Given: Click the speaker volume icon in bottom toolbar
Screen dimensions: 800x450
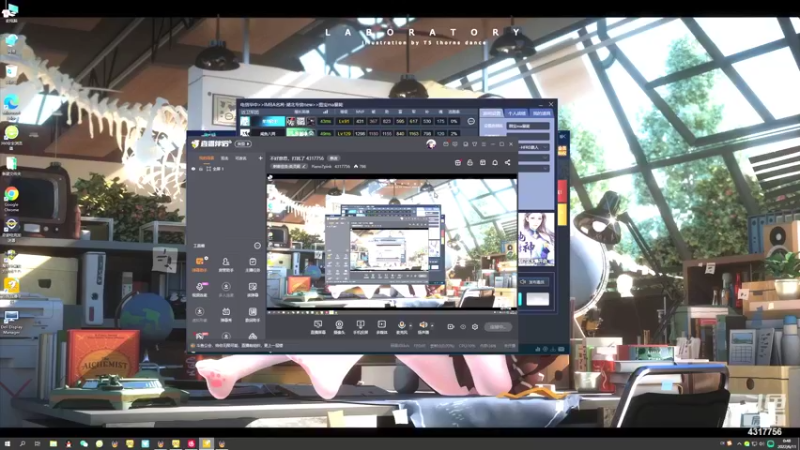Looking at the screenshot, I should click(x=423, y=327).
